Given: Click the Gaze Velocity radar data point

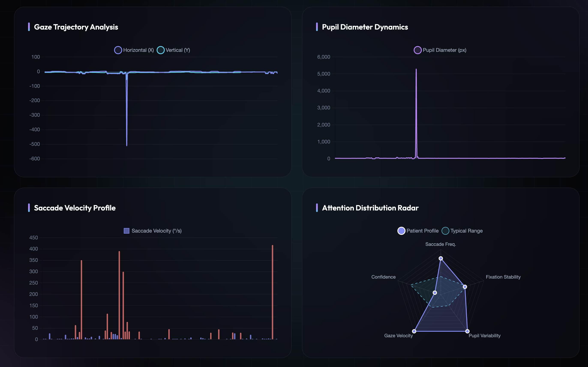Looking at the screenshot, I should 414,331.
